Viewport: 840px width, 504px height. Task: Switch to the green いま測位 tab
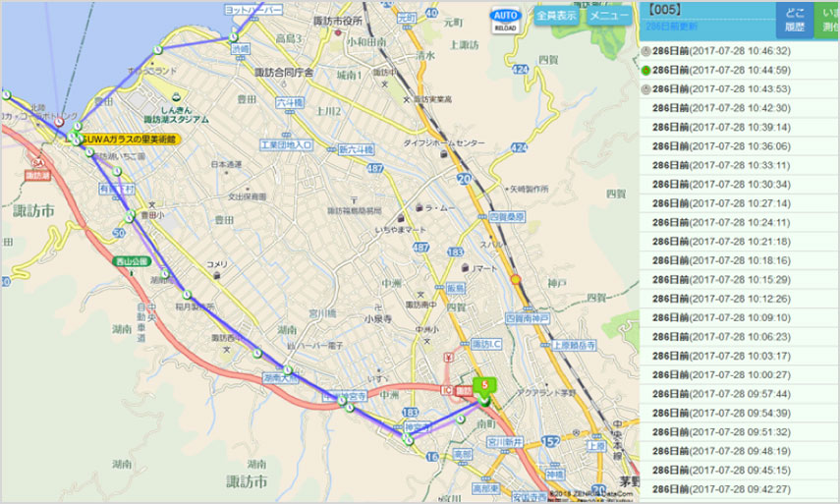[x=827, y=20]
